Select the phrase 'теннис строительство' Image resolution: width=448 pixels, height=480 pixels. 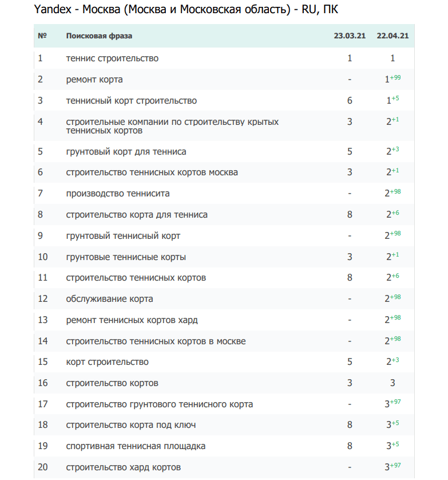point(112,58)
